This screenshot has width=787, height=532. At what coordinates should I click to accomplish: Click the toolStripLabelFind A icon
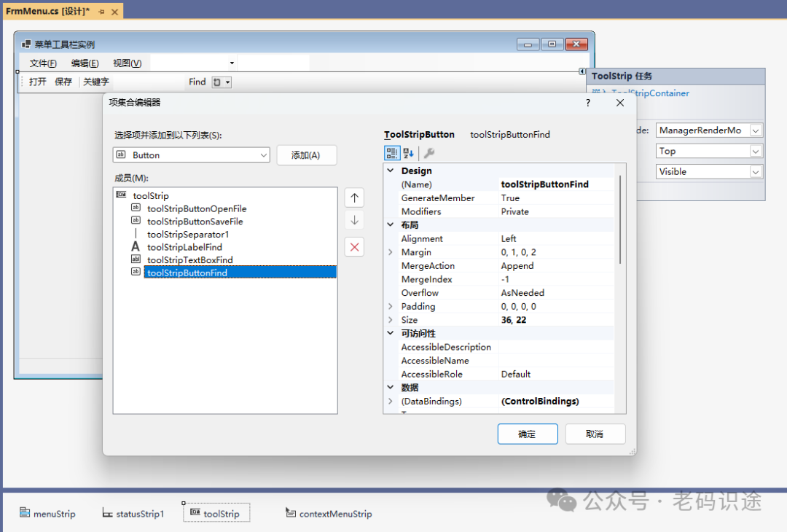[x=136, y=246]
